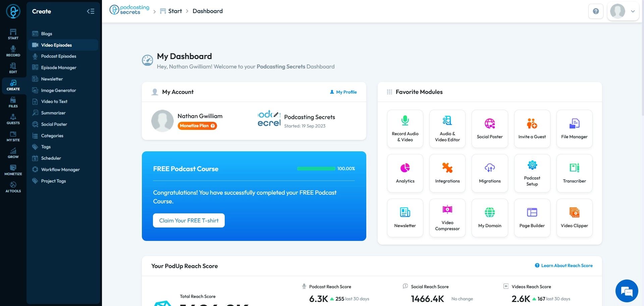Open the My Domain module
The image size is (644, 306).
(x=490, y=218)
